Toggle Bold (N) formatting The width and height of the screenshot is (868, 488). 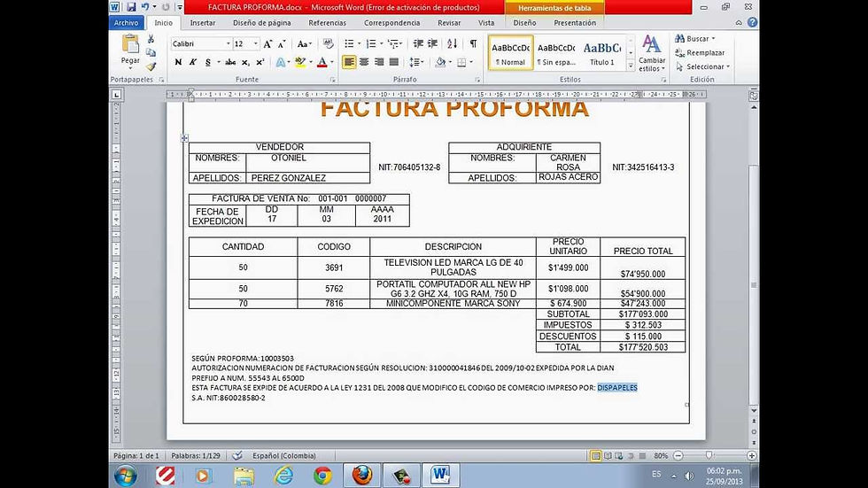[x=178, y=63]
